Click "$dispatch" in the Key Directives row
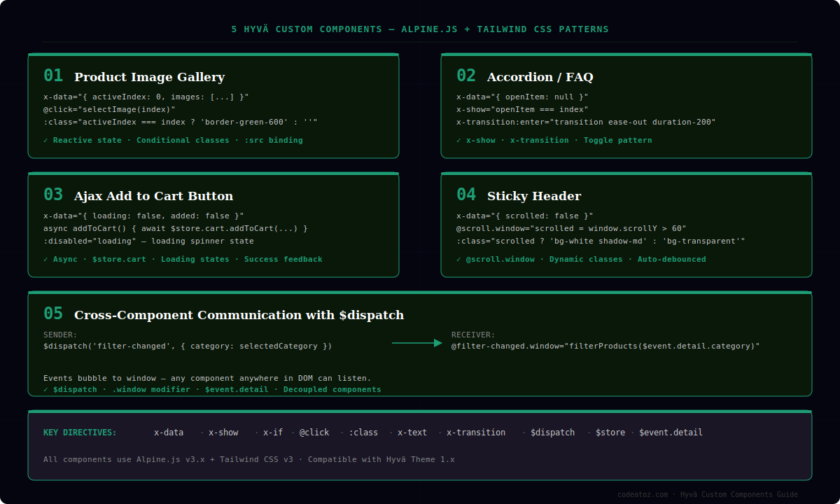This screenshot has width=840, height=504. [553, 433]
